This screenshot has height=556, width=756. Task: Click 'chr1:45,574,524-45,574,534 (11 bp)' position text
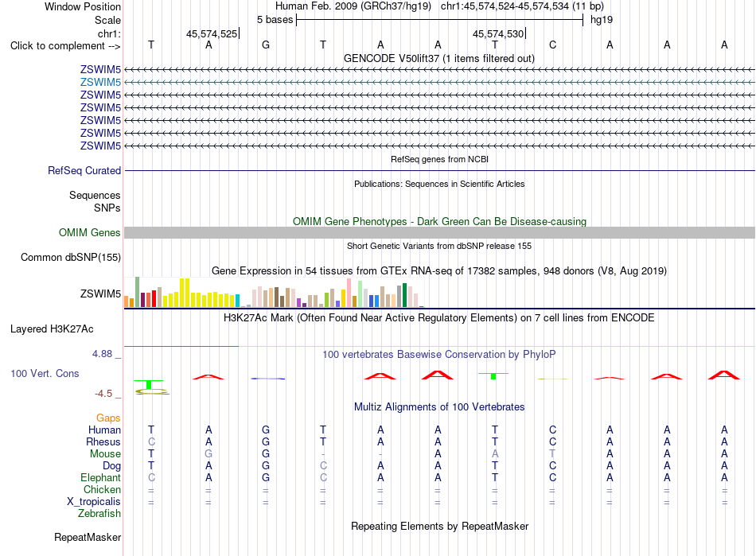click(x=522, y=6)
